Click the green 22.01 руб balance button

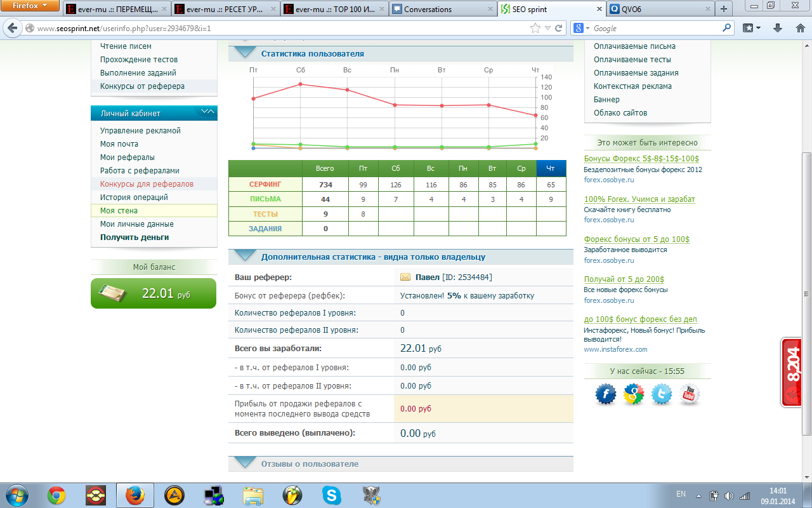click(154, 293)
